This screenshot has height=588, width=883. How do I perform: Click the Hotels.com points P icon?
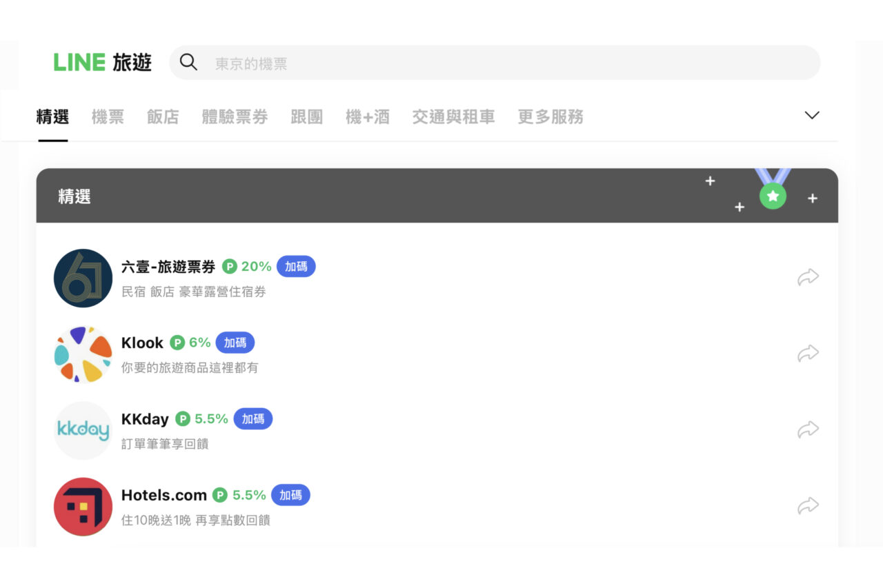[x=220, y=495]
